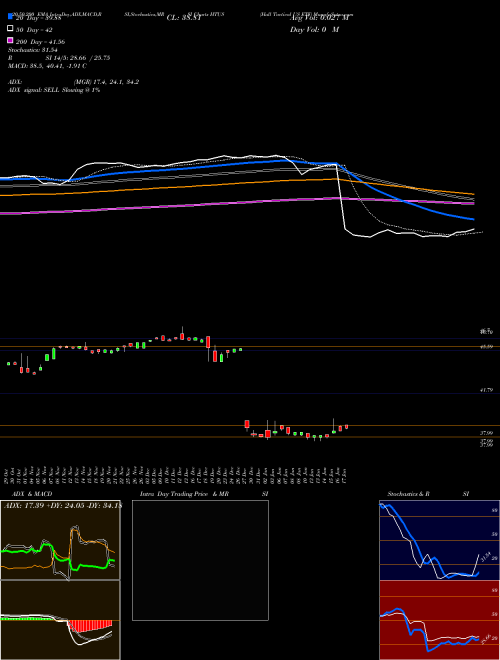Image resolution: width=500 pixels, height=660 pixels.
Task: Click the 'Day Vol: 0 M' label
Action: (x=314, y=30)
